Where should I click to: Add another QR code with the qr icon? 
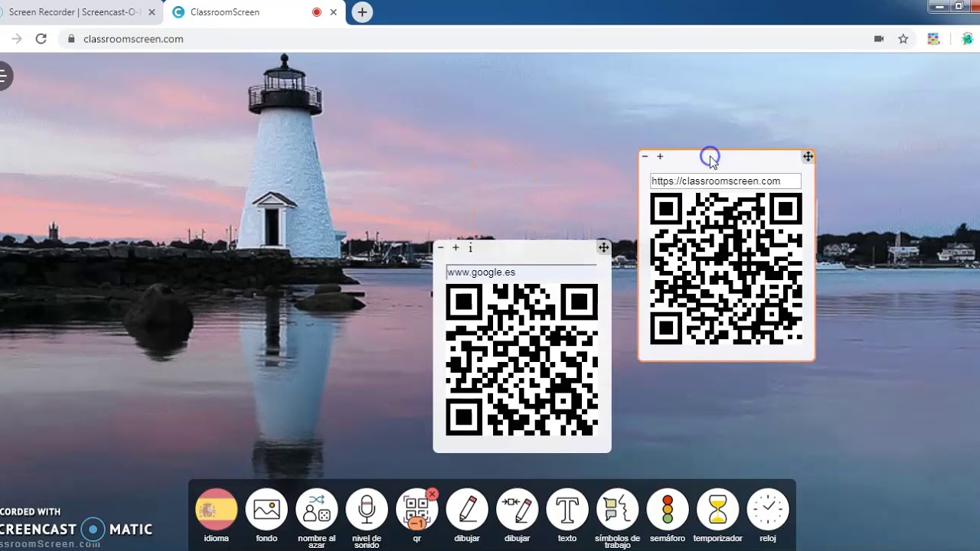tap(416, 511)
